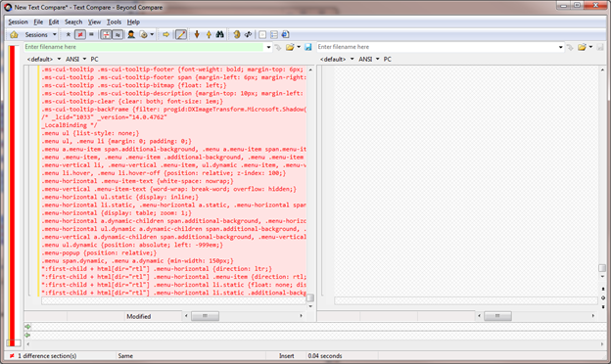Click the '_LocalBinding */' line

[x=70, y=125]
